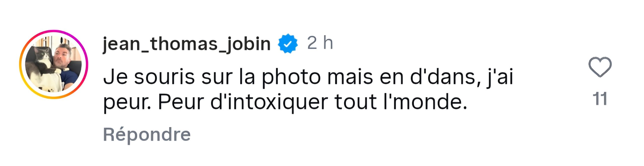Open the jean_thomas_jobin username link
Viewport: 644px width, 166px height.
(x=186, y=44)
